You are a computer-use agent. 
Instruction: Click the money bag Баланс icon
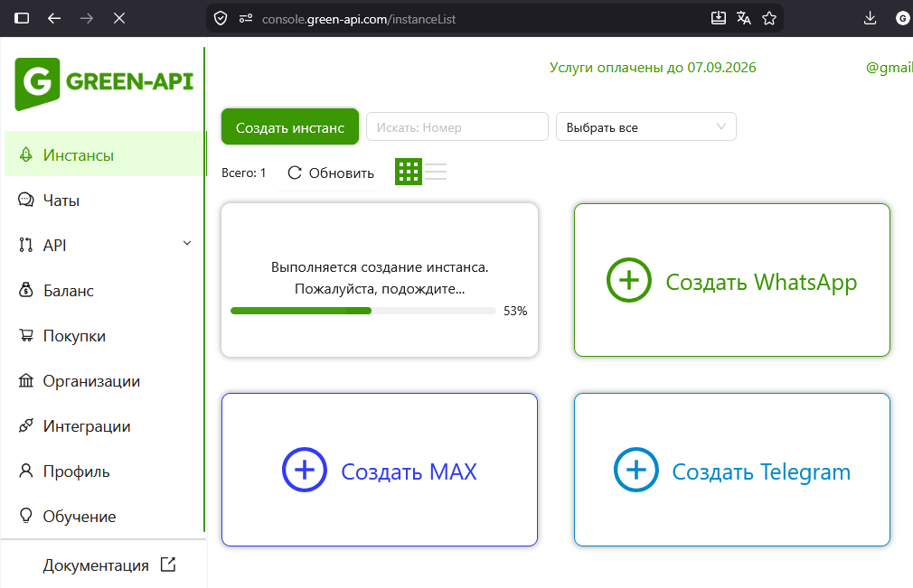tap(25, 290)
